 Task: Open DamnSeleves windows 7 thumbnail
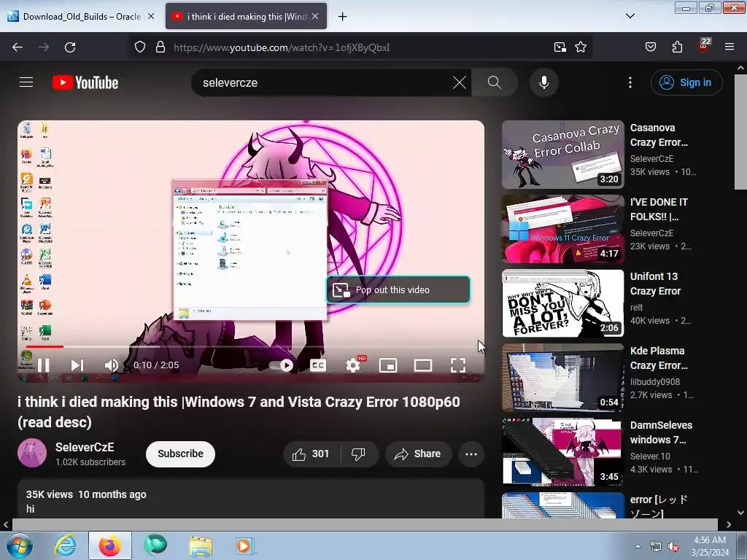pyautogui.click(x=562, y=452)
